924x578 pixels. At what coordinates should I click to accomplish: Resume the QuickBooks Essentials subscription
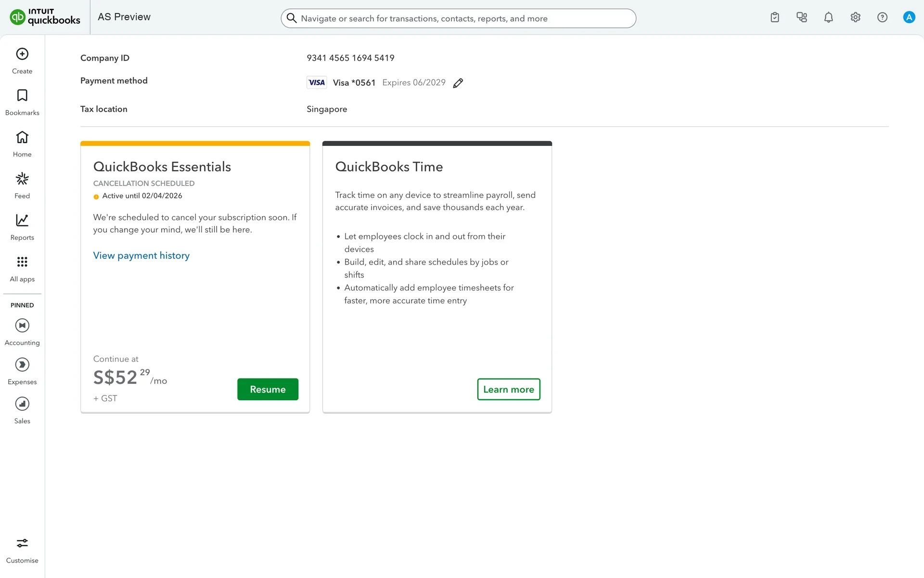[x=268, y=389]
